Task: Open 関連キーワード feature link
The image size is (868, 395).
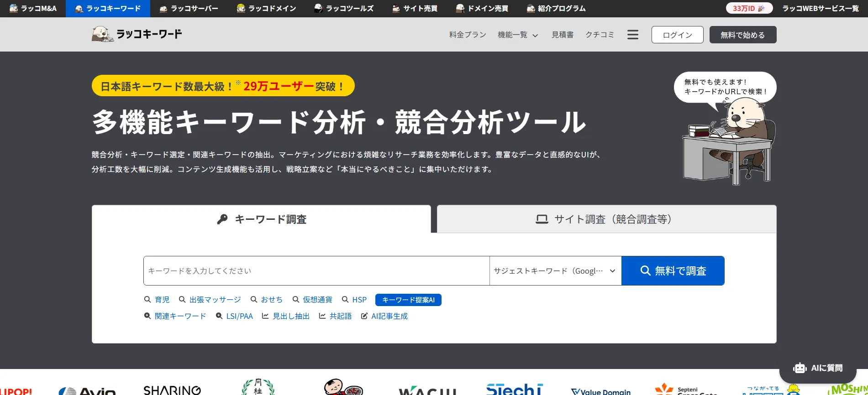Action: click(175, 316)
